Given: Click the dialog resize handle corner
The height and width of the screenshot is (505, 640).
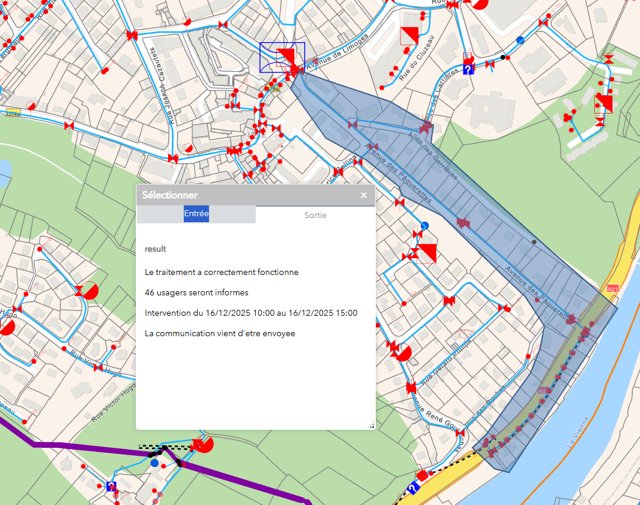Looking at the screenshot, I should click(x=370, y=426).
